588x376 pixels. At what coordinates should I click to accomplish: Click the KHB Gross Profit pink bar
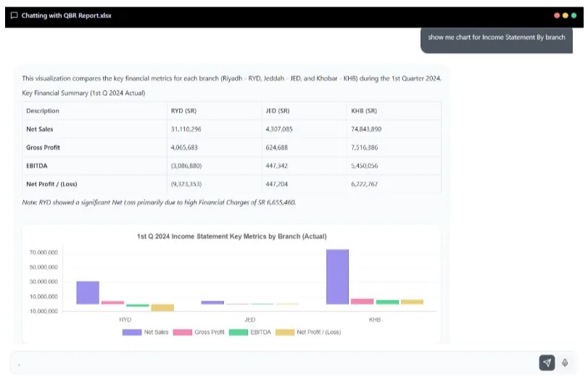363,301
